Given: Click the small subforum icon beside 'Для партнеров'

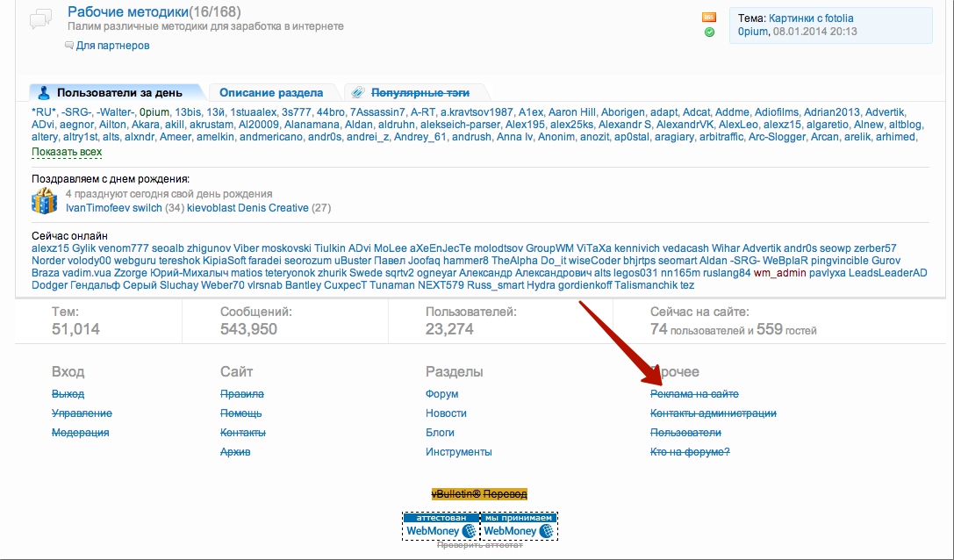Looking at the screenshot, I should (x=69, y=46).
